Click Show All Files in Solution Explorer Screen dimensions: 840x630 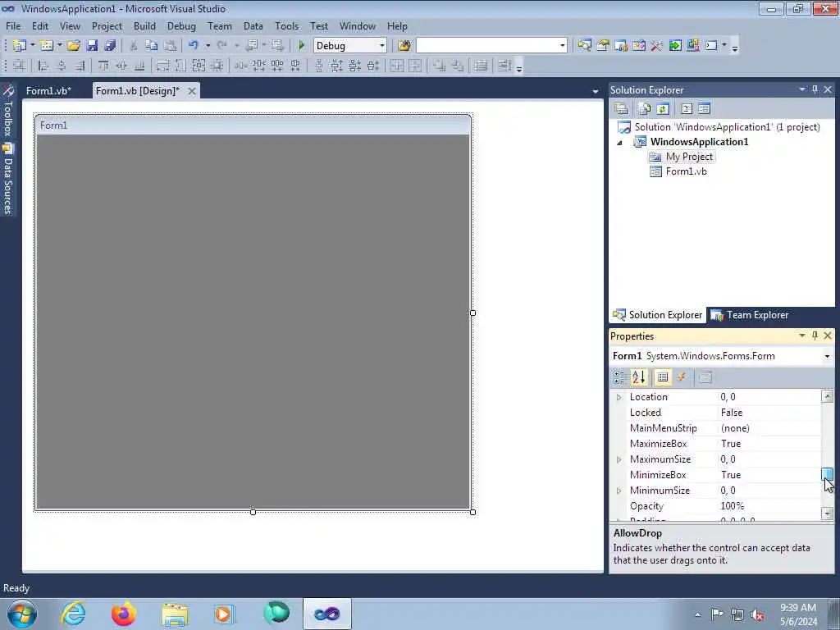pyautogui.click(x=644, y=109)
